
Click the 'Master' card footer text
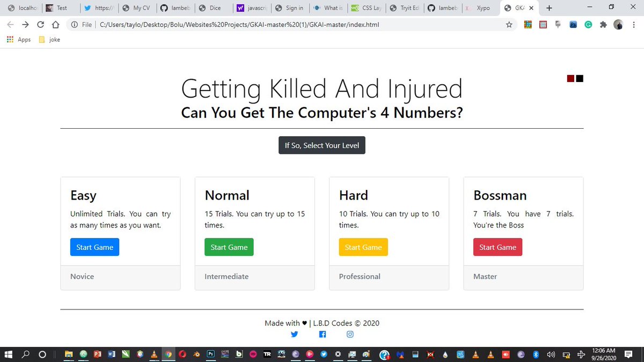pos(485,277)
